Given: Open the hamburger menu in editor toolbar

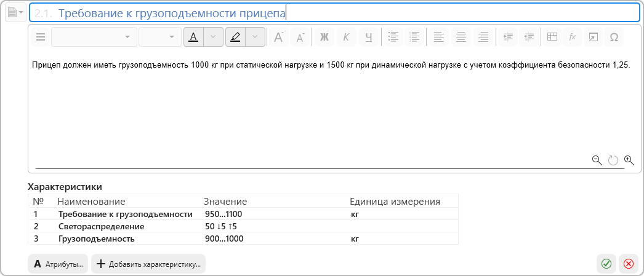Looking at the screenshot, I should coord(41,37).
